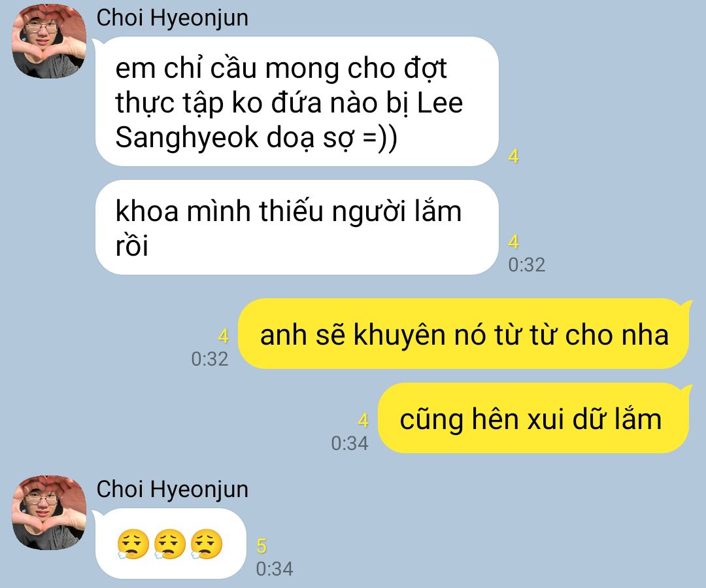The width and height of the screenshot is (706, 588).
Task: Tap the three sighing emoji message
Action: (x=171, y=544)
